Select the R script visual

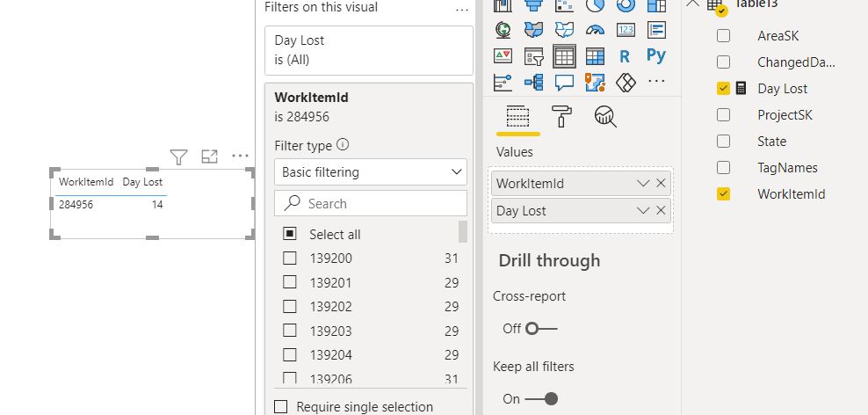click(626, 56)
